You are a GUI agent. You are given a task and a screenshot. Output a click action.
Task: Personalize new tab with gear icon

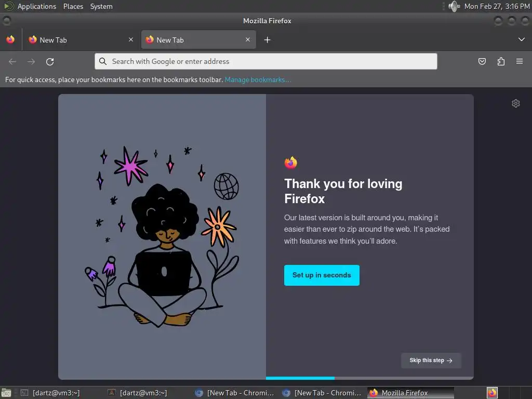coord(516,103)
